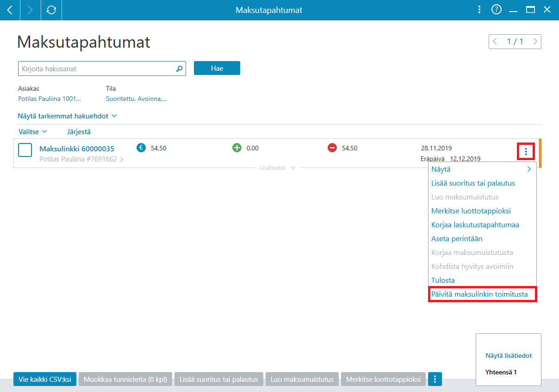
Task: Open title bar three-dot menu
Action: click(x=479, y=10)
